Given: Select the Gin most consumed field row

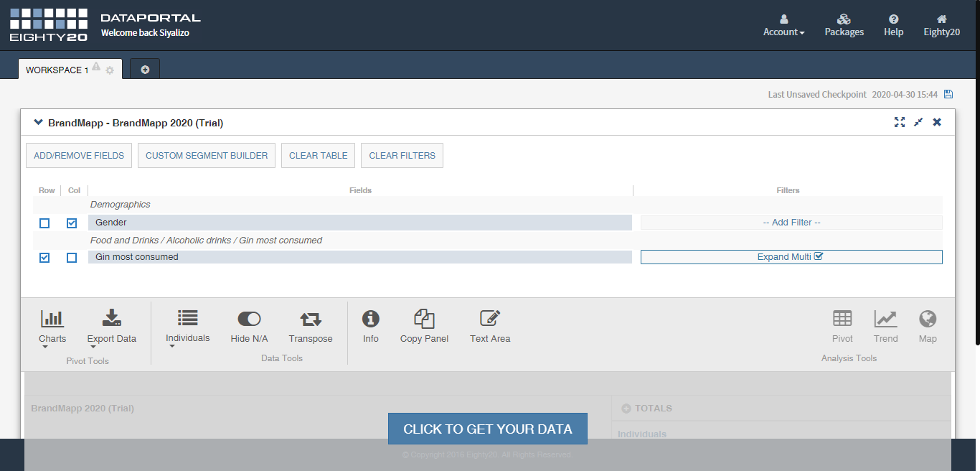Looking at the screenshot, I should tap(360, 257).
